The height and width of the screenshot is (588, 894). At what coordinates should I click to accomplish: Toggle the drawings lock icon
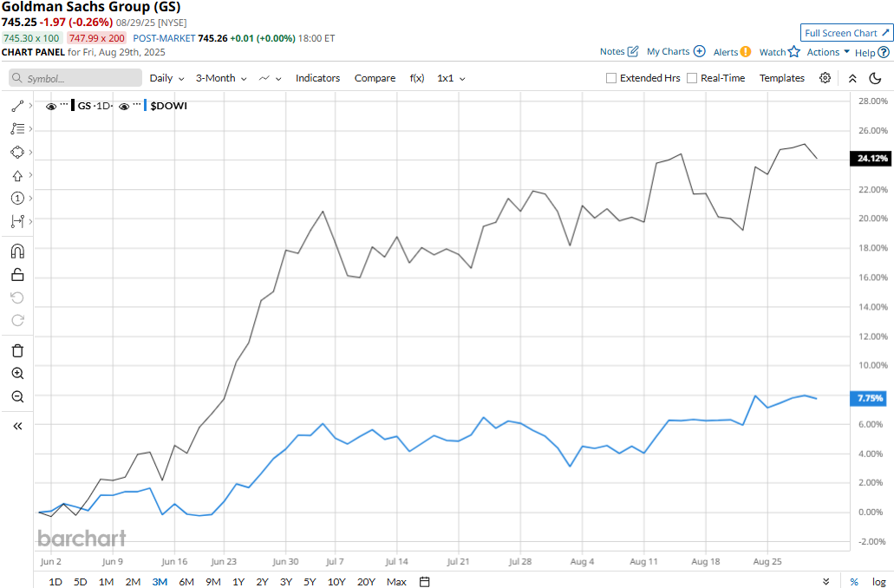tap(17, 275)
